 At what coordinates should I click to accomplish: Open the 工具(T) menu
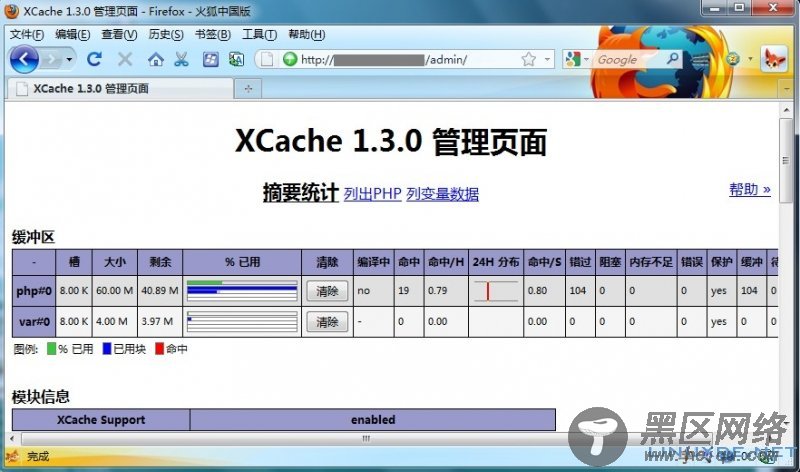259,34
